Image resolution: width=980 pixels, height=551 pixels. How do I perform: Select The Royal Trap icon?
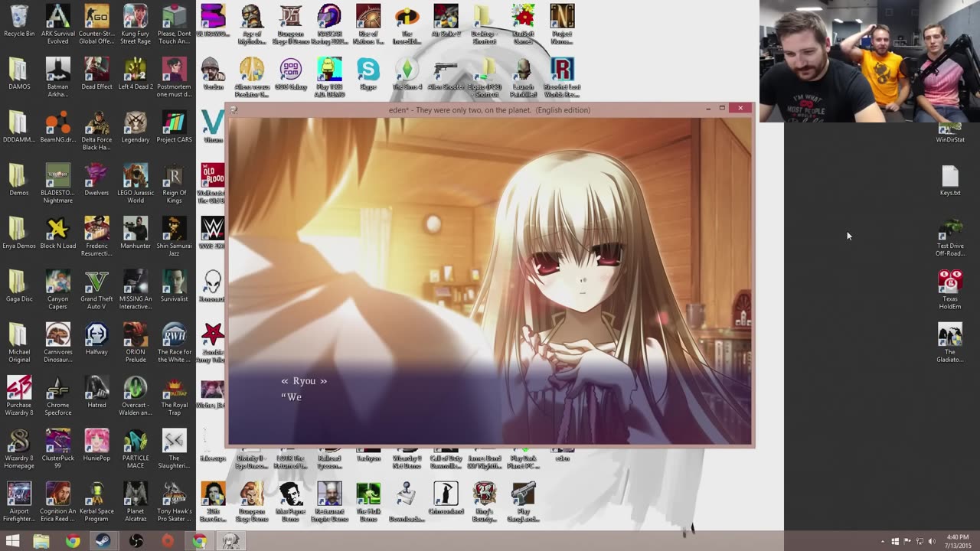pos(174,396)
